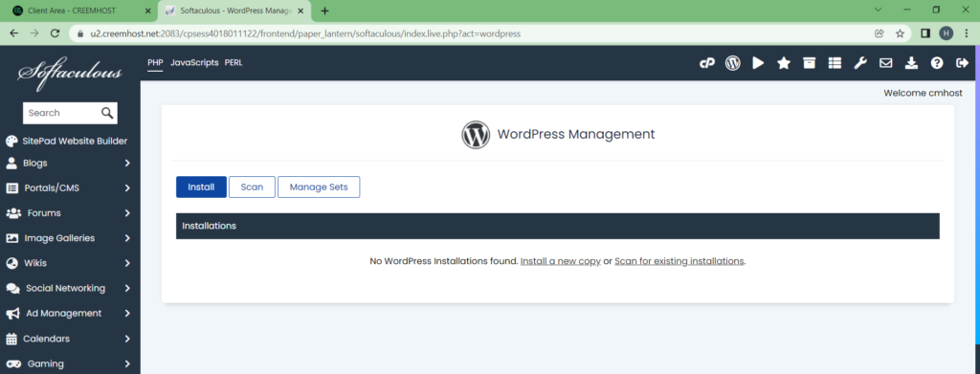Screen dimensions: 980x374
Task: Click the Forums people icon
Action: pos(13,213)
